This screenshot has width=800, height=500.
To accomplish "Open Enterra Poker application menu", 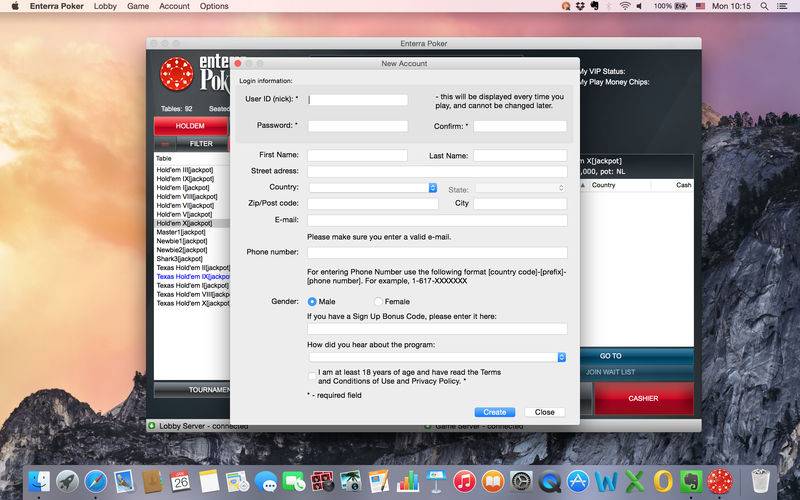I will click(57, 6).
